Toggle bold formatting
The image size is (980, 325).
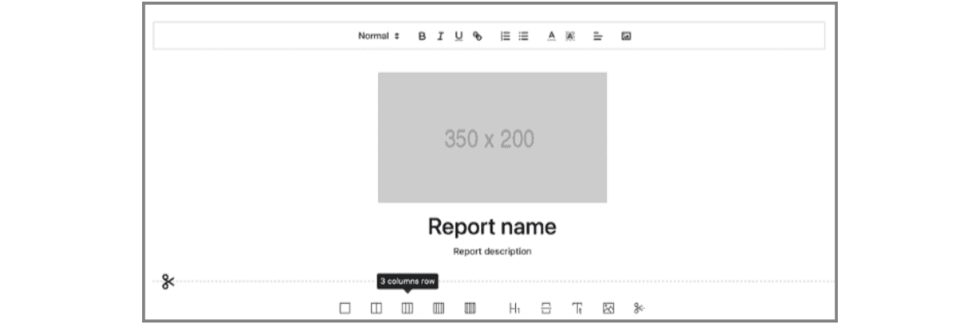422,36
